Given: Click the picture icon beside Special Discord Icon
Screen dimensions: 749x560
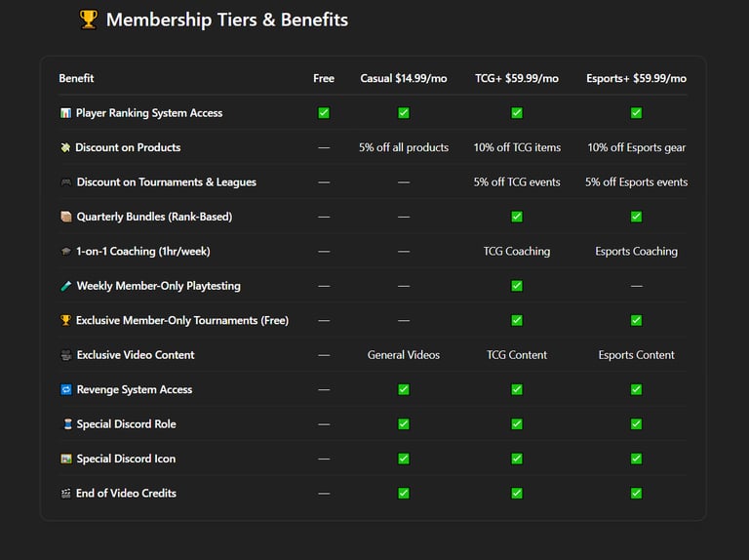Looking at the screenshot, I should coord(65,460).
